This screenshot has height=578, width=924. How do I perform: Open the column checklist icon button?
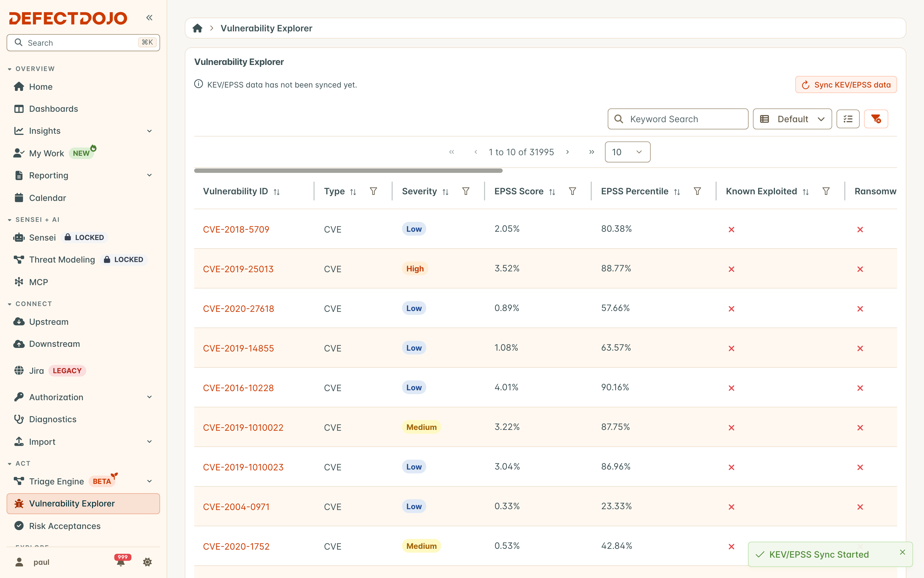(848, 119)
